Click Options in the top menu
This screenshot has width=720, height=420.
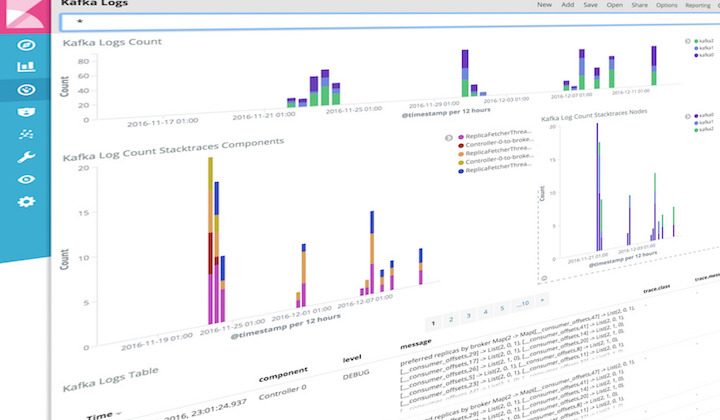click(x=666, y=5)
